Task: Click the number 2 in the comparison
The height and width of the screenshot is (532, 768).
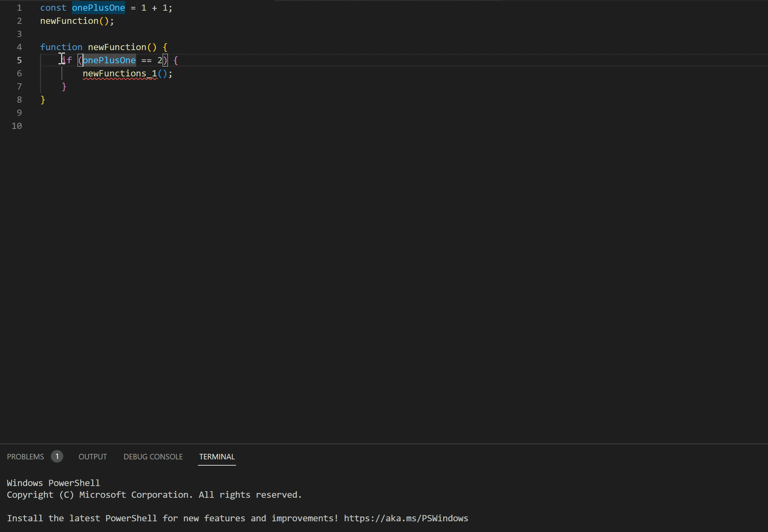Action: 160,60
